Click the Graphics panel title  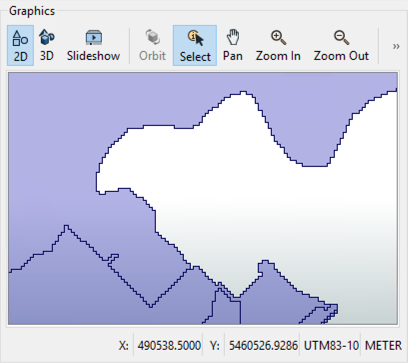[32, 11]
